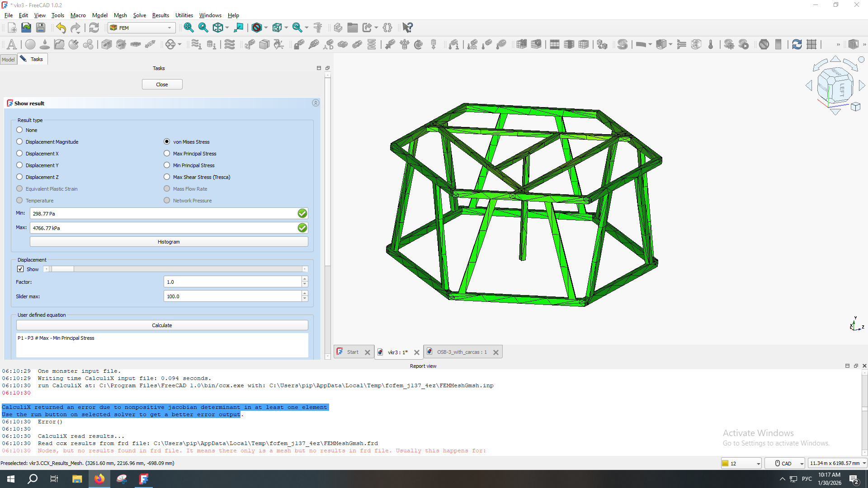This screenshot has height=488, width=868.
Task: Collapse the Show result panel
Action: [316, 103]
